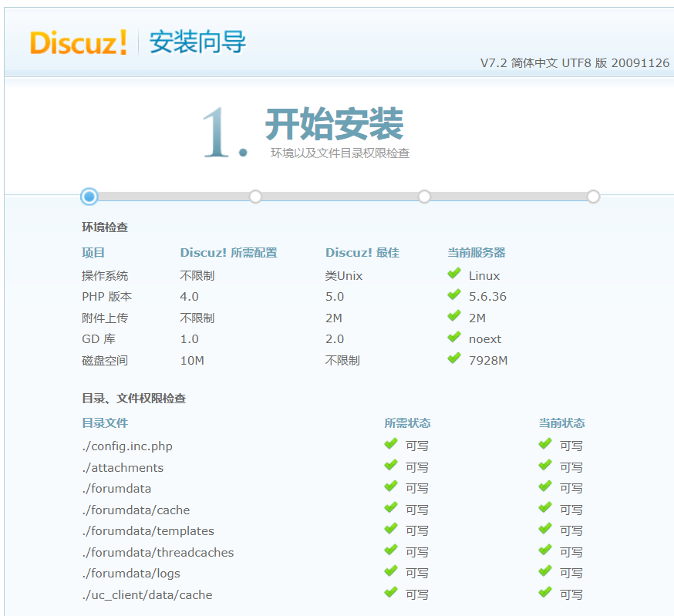Click the ./attachments directory name
This screenshot has height=616, width=674.
(x=123, y=468)
